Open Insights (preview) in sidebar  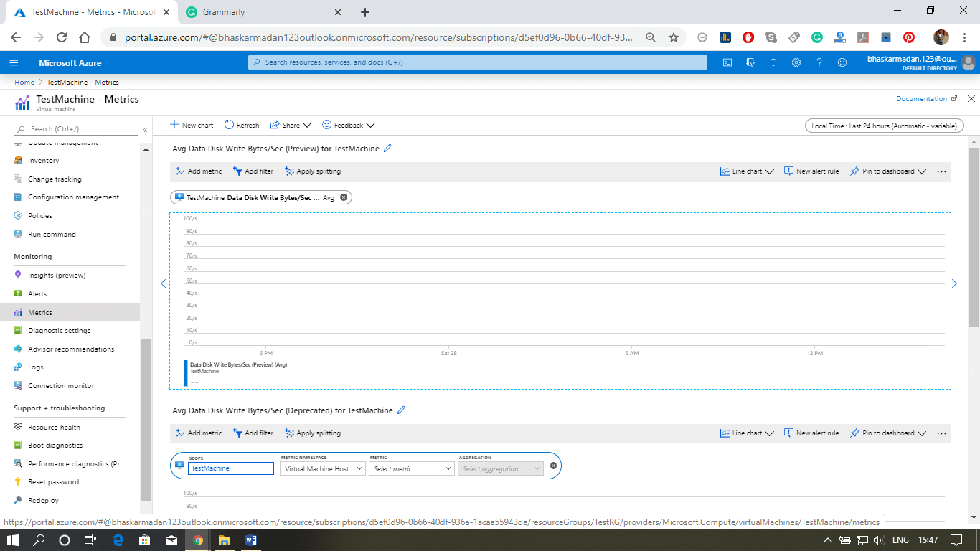coord(57,275)
